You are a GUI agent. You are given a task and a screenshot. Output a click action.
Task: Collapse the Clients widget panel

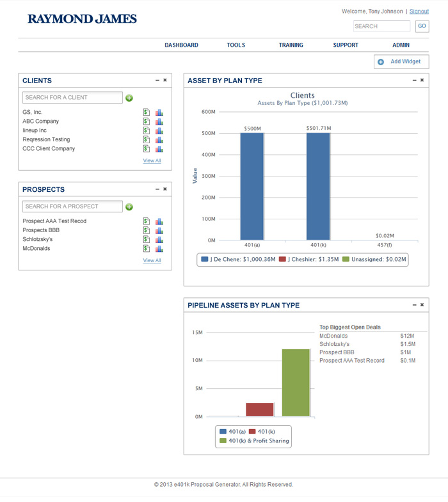pos(157,81)
